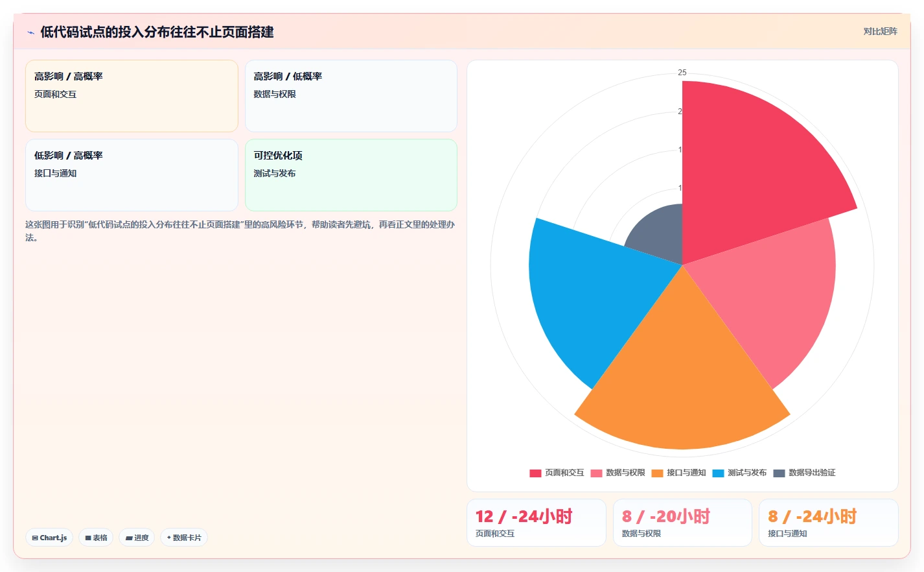Screen dimensions: 924x572
Task: Click the 数据卡片 tag chip
Action: 184,538
